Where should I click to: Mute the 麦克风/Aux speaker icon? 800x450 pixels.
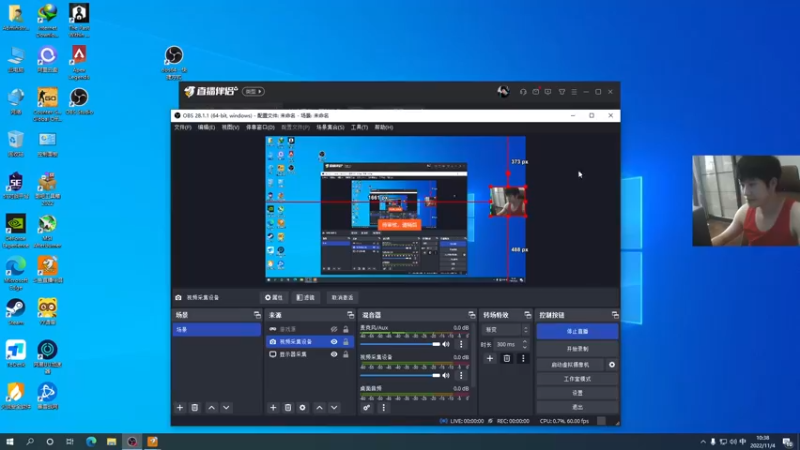pyautogui.click(x=446, y=344)
